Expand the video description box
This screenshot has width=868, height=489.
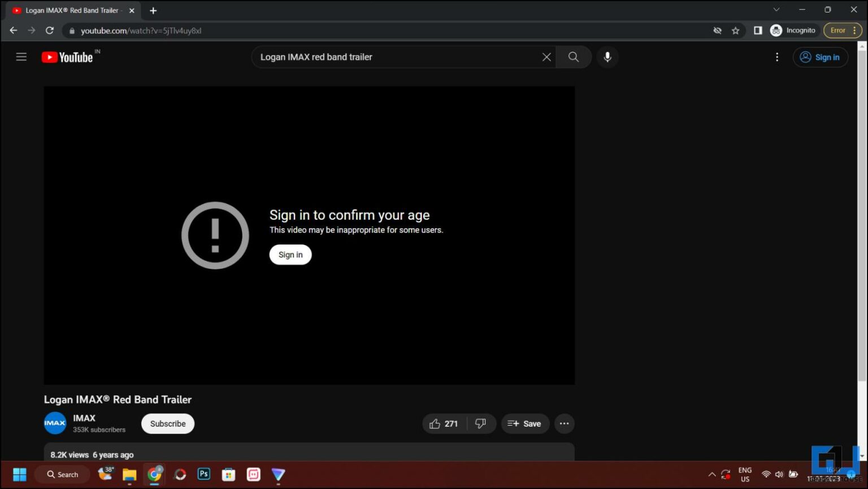[x=309, y=452]
